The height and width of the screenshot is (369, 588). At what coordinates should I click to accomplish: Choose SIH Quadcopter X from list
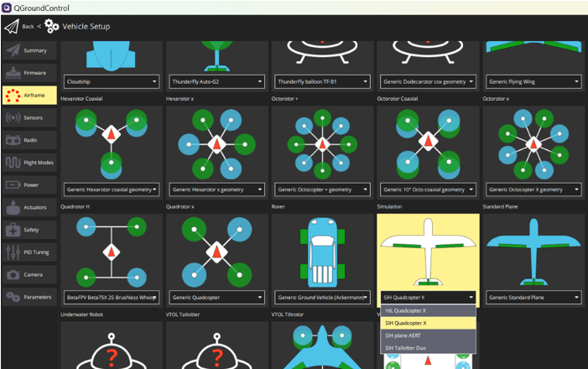pos(429,323)
